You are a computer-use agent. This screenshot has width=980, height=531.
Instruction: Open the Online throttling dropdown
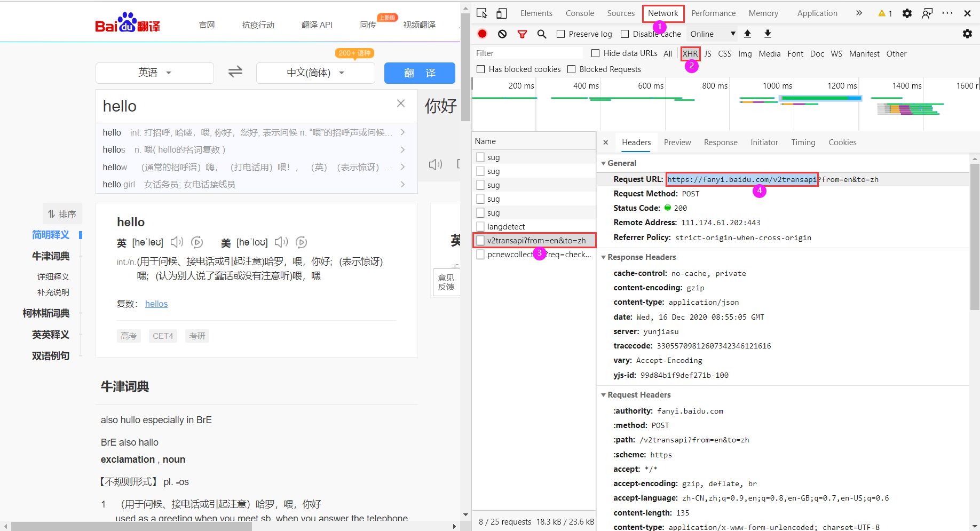tap(713, 34)
